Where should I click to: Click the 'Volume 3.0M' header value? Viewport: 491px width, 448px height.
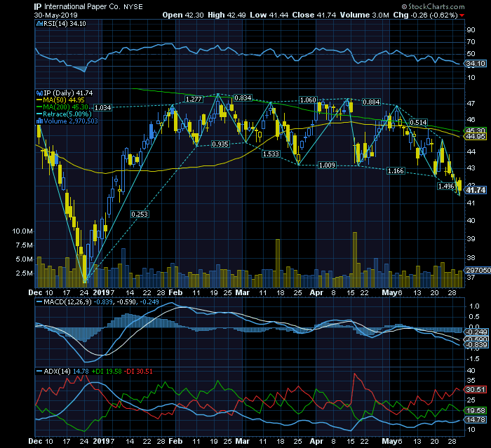pyautogui.click(x=365, y=15)
